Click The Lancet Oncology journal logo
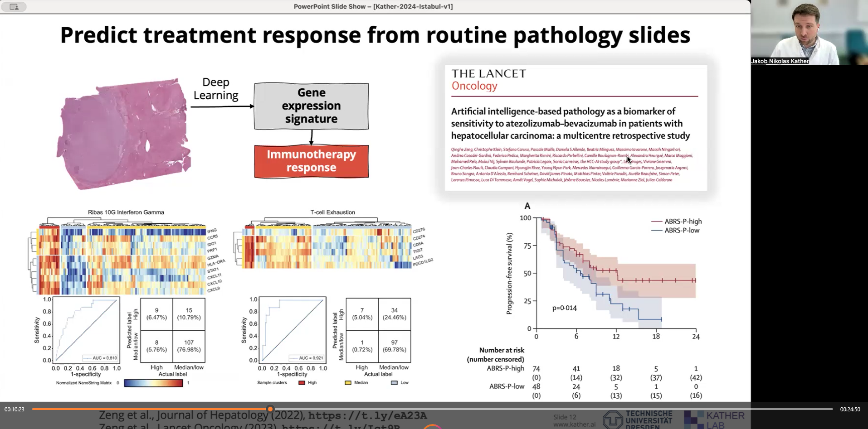The image size is (868, 429). [x=489, y=80]
